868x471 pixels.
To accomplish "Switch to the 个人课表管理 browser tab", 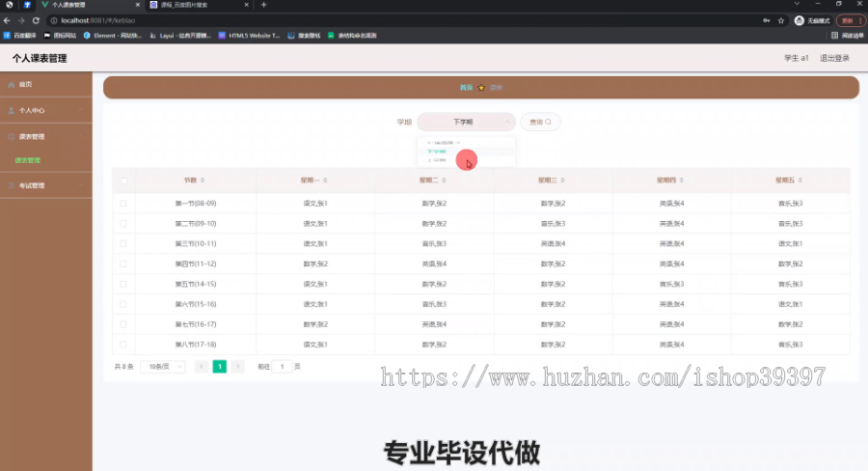I will click(x=89, y=5).
